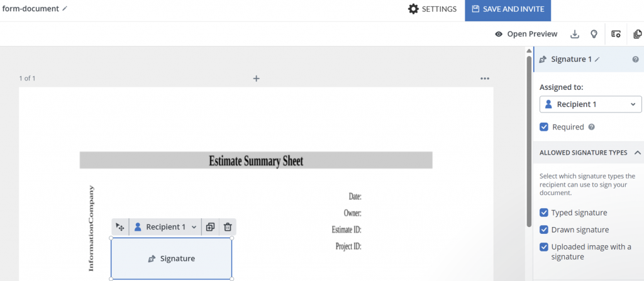Click the copy pages icon at top right
644x281 pixels.
pos(638,34)
